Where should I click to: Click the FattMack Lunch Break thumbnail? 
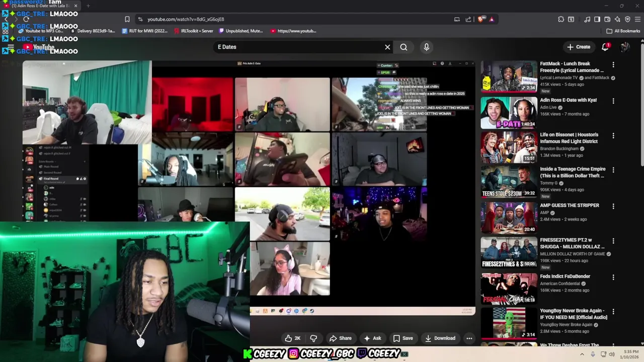509,76
